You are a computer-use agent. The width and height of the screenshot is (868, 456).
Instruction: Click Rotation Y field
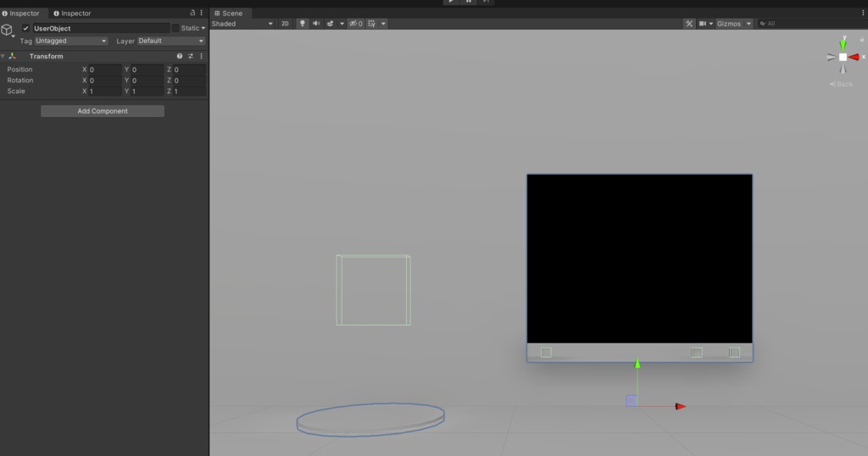coord(147,81)
